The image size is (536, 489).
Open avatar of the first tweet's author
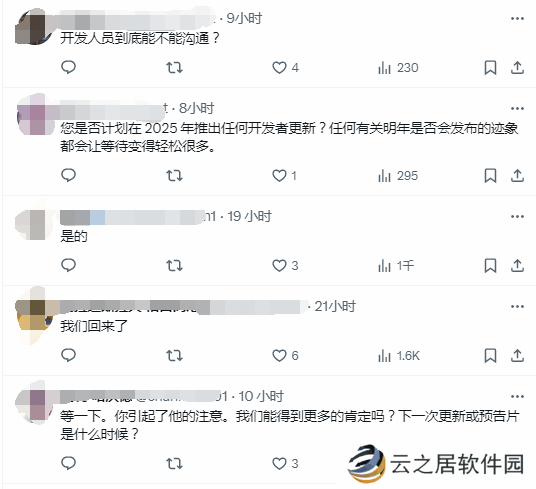(x=34, y=27)
